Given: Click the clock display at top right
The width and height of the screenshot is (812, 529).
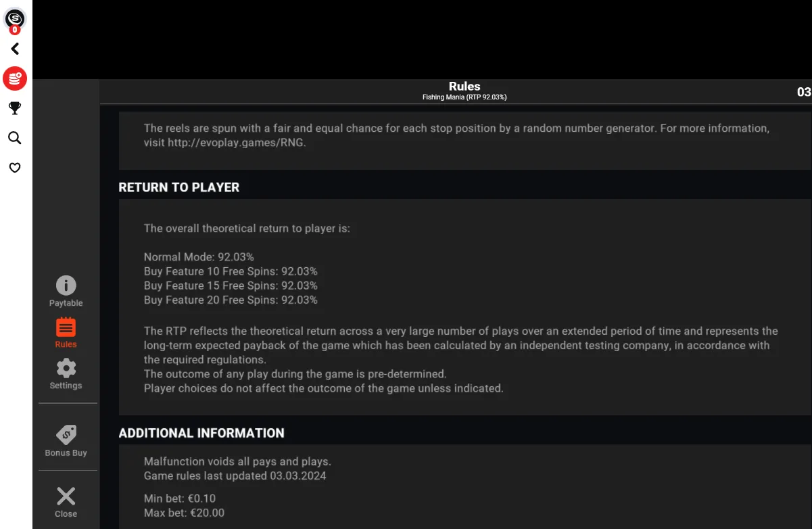Looking at the screenshot, I should coord(804,92).
